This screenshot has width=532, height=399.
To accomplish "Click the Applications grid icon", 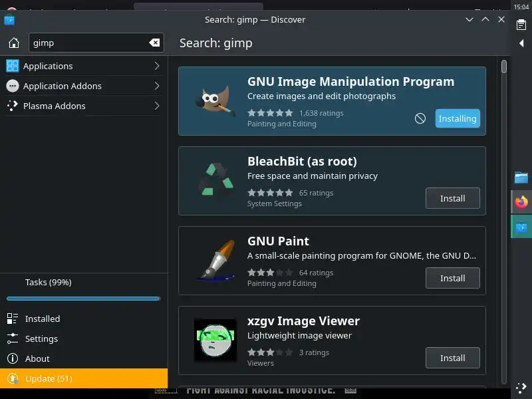I will tap(13, 66).
